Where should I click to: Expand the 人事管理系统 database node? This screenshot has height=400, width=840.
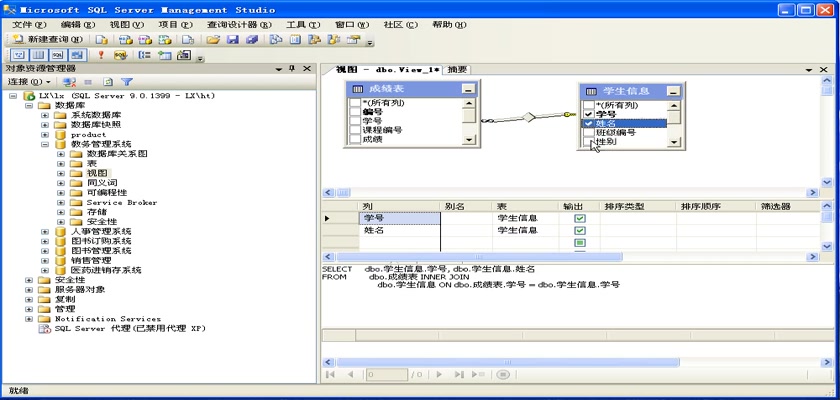click(45, 231)
